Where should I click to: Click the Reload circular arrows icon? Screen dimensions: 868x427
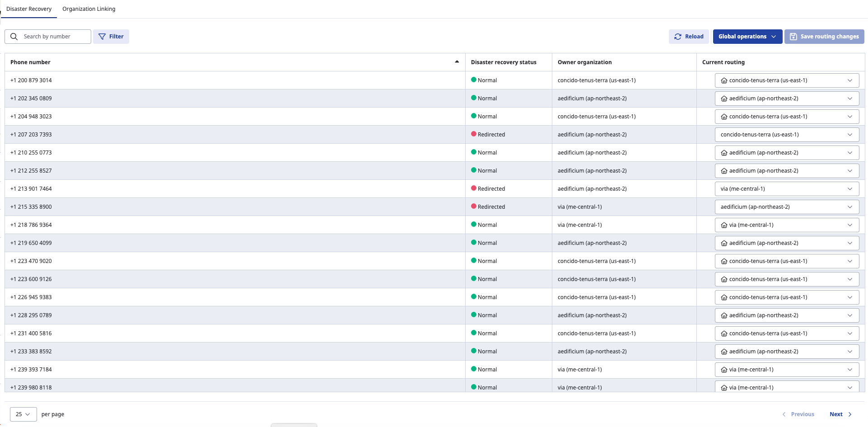point(677,37)
